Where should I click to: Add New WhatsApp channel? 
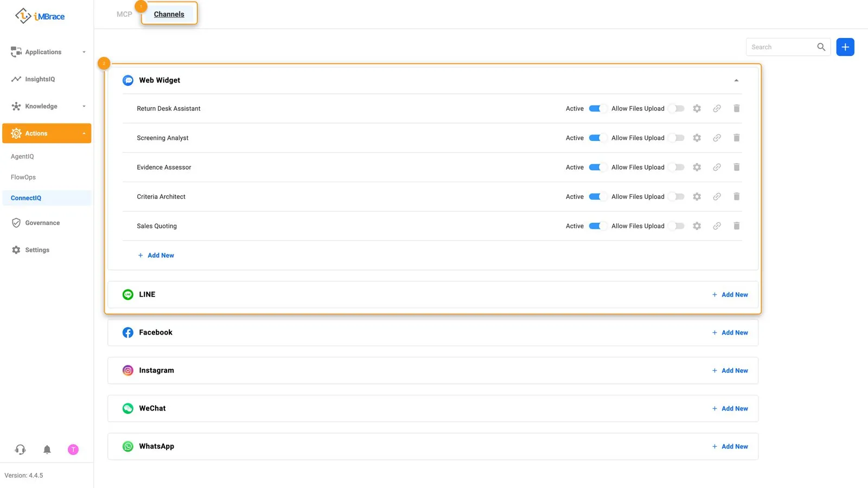[x=730, y=446]
